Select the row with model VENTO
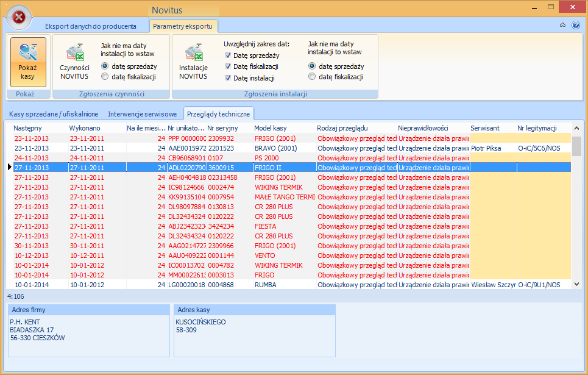The width and height of the screenshot is (588, 375). point(292,255)
